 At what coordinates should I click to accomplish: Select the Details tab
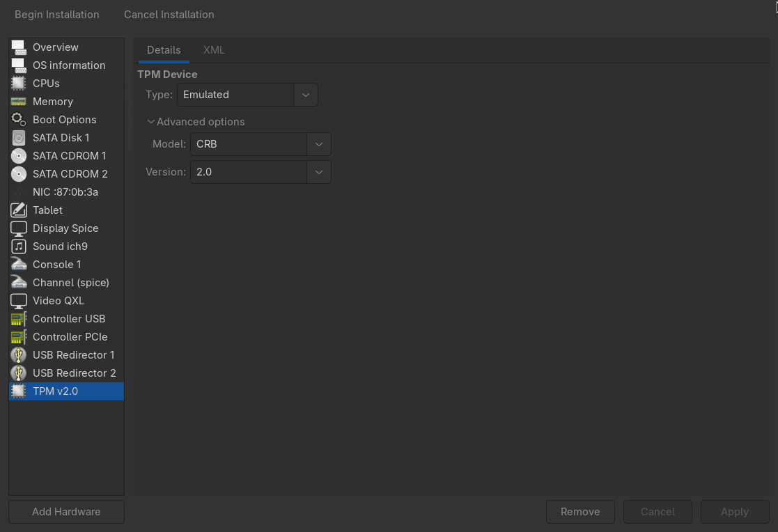[164, 50]
